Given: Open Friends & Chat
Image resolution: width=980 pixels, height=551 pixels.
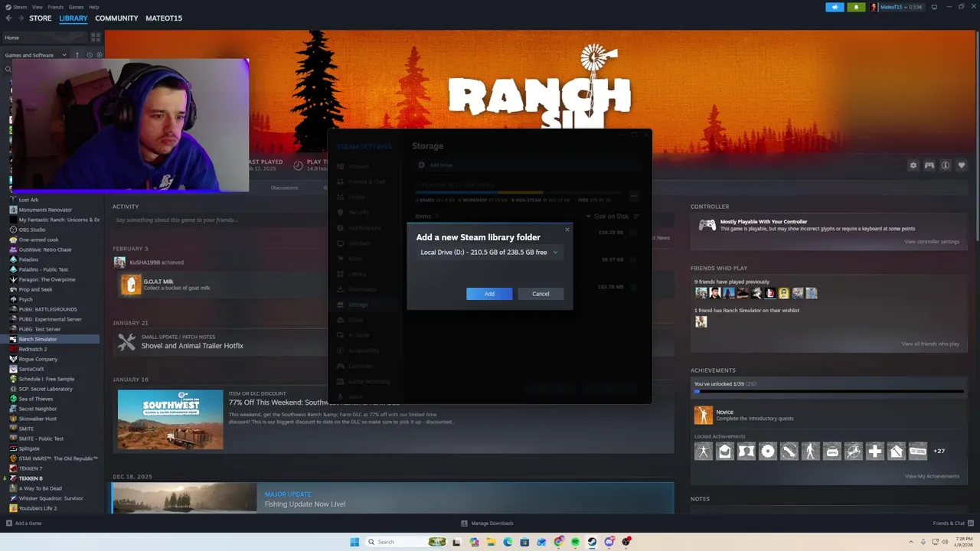Looking at the screenshot, I should pos(952,523).
